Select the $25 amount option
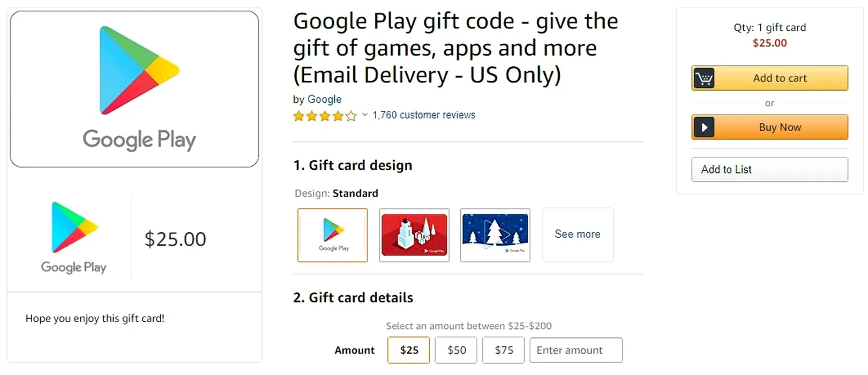The image size is (868, 375). point(409,350)
